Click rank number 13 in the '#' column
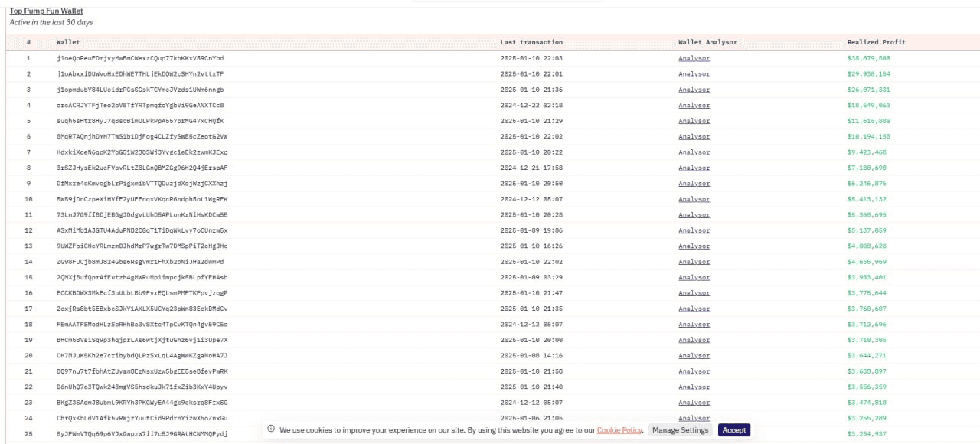 (x=28, y=246)
